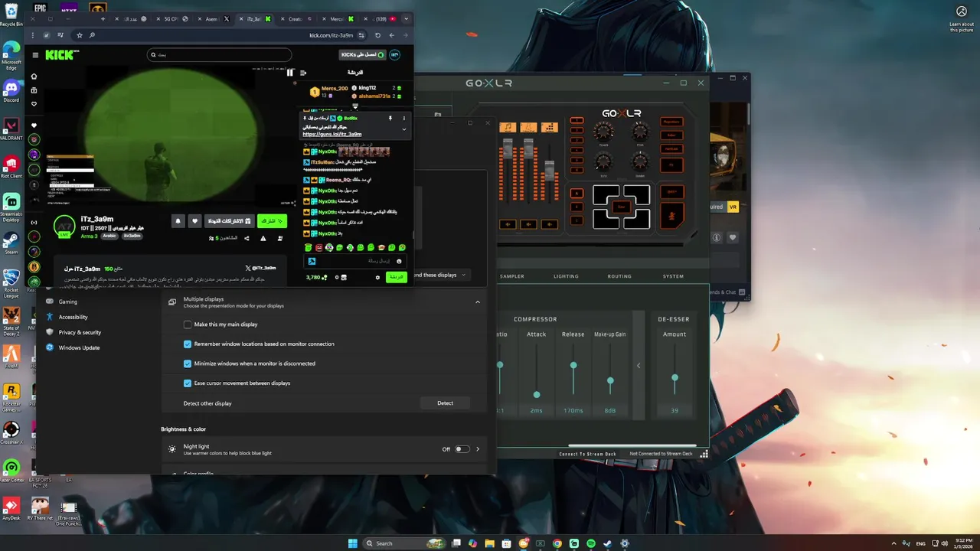The image size is (980, 551).
Task: Pause the Kick chat with pause icon
Action: pos(290,73)
